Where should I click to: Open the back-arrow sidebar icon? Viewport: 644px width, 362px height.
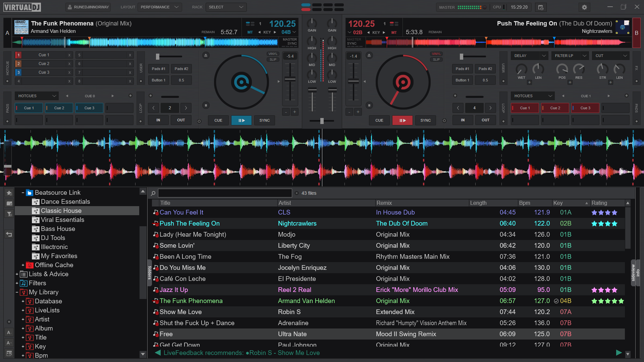click(x=9, y=234)
